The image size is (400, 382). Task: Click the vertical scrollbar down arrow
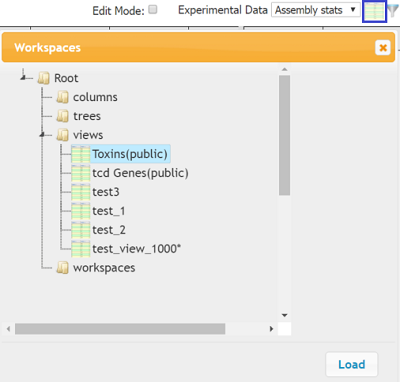pyautogui.click(x=284, y=315)
